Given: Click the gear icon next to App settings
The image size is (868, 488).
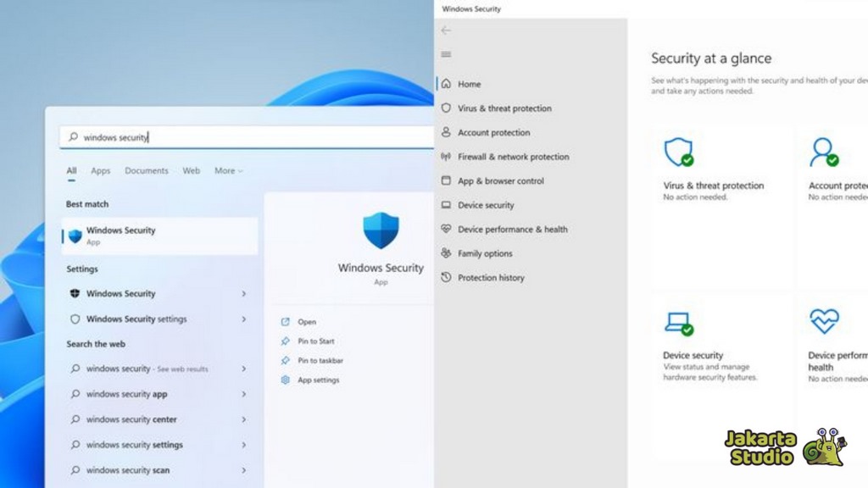Looking at the screenshot, I should point(285,380).
